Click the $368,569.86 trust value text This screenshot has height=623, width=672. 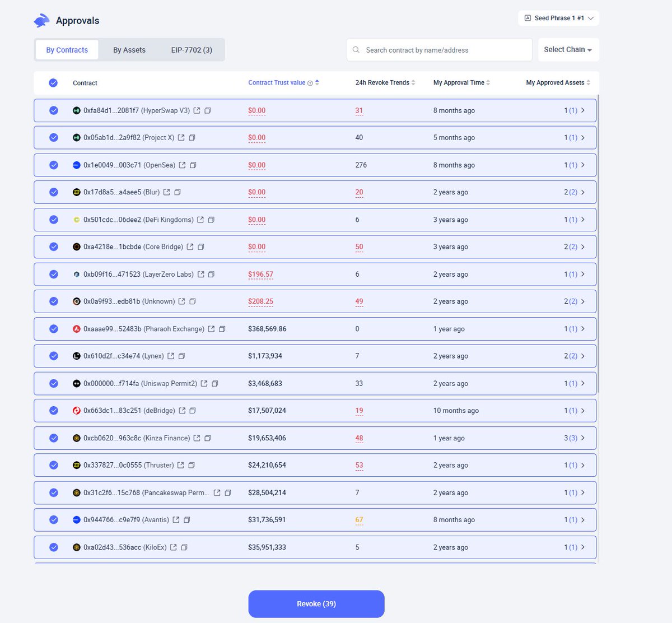point(267,329)
